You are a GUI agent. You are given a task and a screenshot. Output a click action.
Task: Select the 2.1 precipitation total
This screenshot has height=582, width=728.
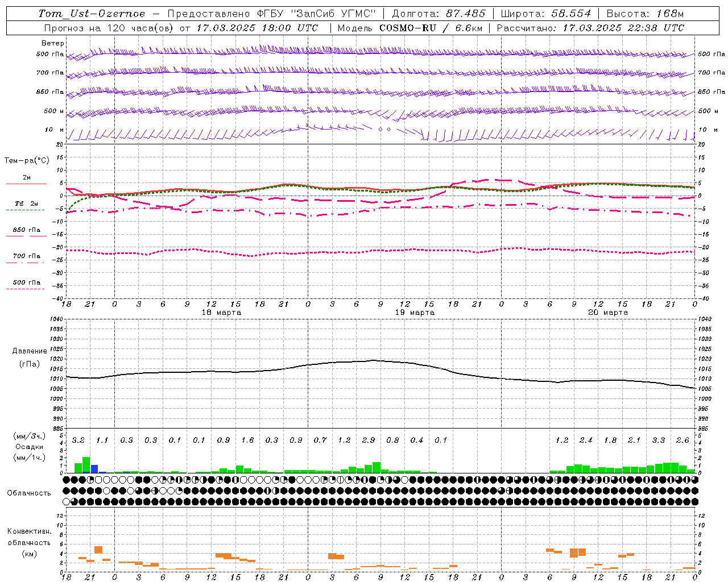point(634,440)
